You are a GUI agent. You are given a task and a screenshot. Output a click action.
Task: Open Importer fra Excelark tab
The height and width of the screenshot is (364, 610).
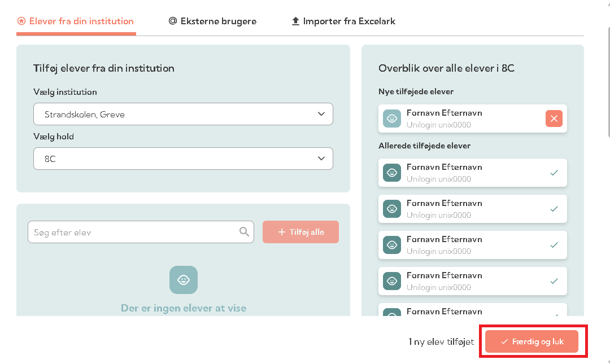click(x=343, y=21)
